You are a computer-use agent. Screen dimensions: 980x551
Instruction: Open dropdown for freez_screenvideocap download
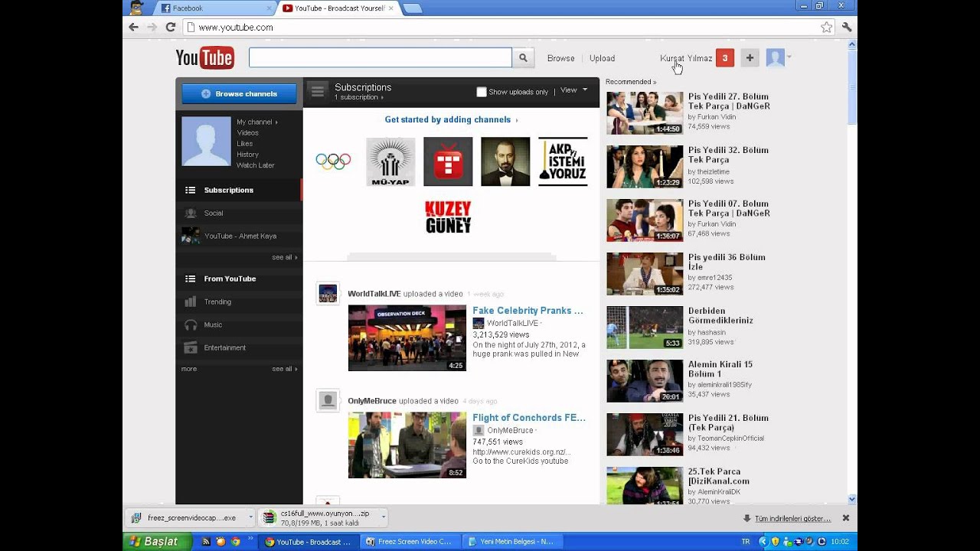(250, 518)
